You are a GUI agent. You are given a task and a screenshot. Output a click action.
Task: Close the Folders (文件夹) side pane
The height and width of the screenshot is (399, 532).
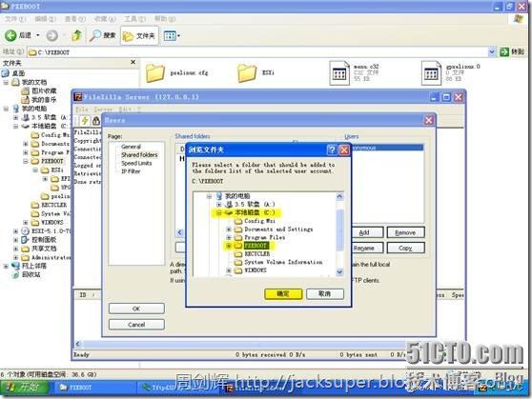(x=133, y=62)
